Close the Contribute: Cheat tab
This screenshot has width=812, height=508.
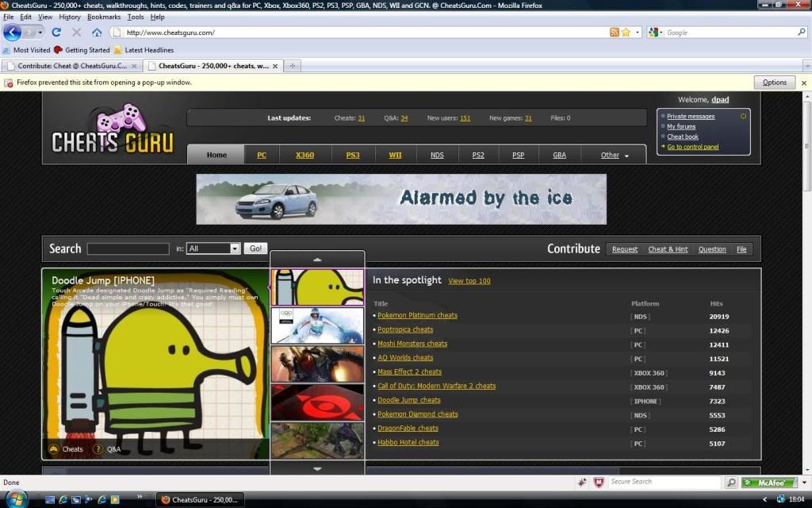pos(134,66)
